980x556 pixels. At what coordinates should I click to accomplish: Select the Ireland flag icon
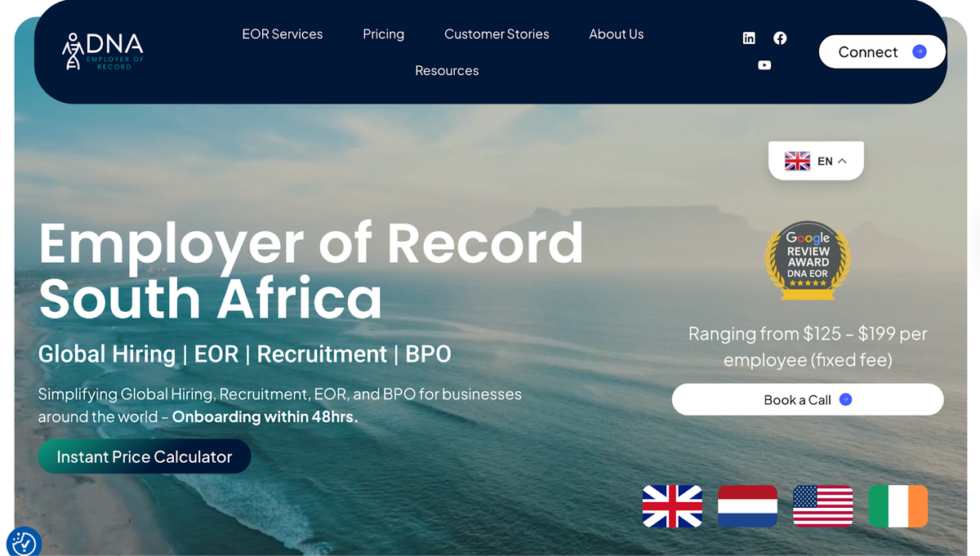tap(898, 506)
